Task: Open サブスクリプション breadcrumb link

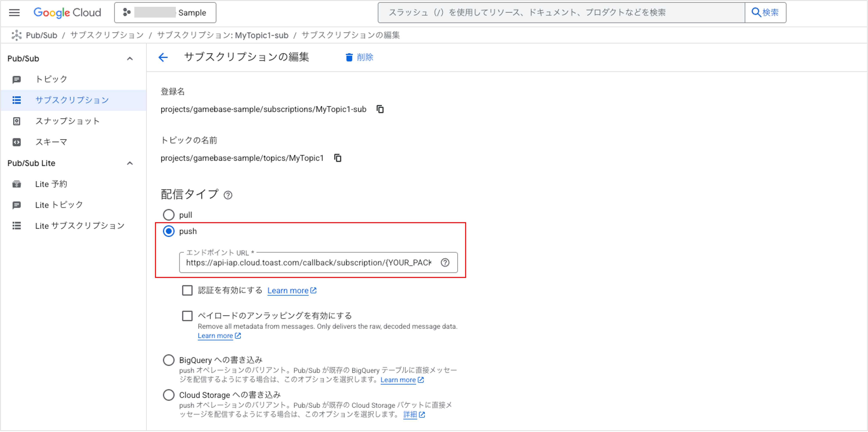Action: 107,35
